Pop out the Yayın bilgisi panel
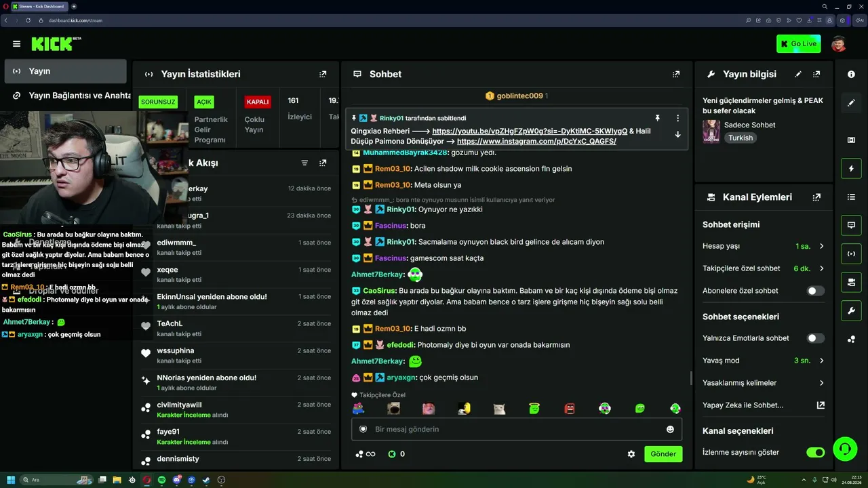Image resolution: width=868 pixels, height=488 pixels. 816,74
